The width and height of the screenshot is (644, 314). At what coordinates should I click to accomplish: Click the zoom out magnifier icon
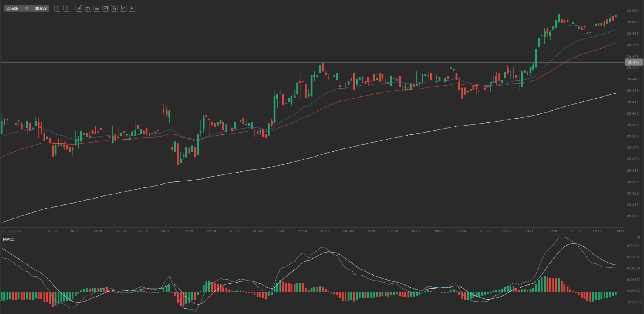pyautogui.click(x=58, y=8)
